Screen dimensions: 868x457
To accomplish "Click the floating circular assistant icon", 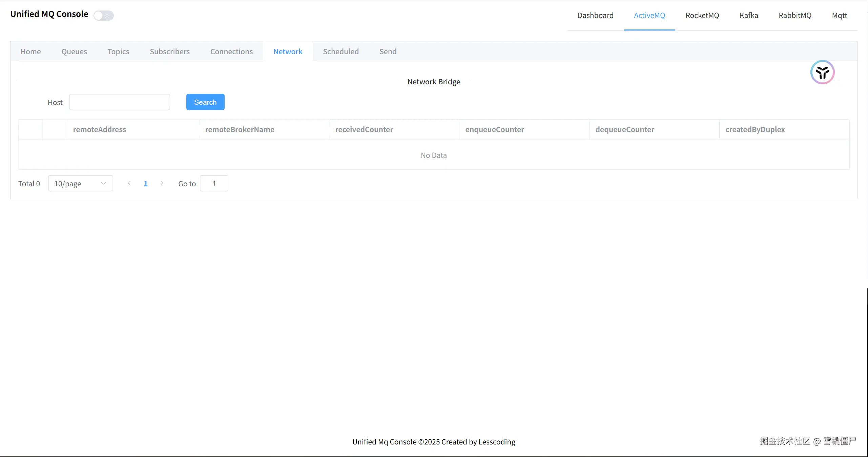I will (822, 72).
